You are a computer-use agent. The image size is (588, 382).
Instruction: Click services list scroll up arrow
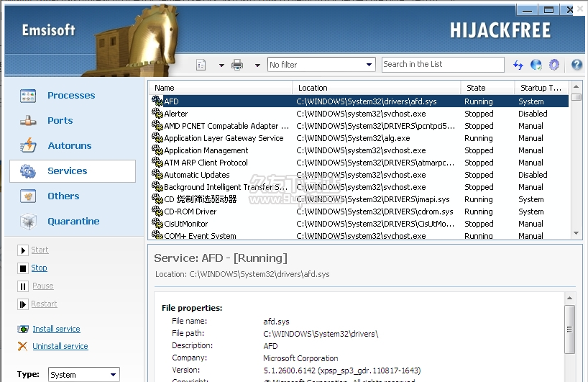(x=576, y=87)
